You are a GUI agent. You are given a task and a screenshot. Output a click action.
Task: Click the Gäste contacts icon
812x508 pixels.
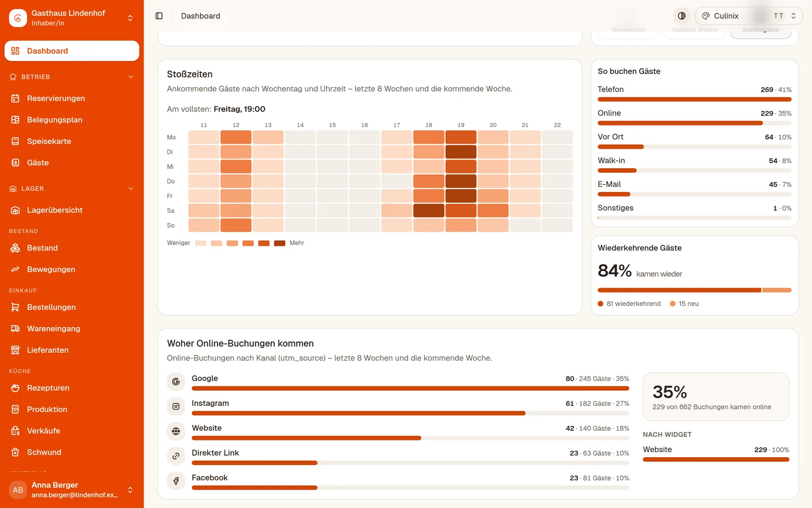click(15, 163)
